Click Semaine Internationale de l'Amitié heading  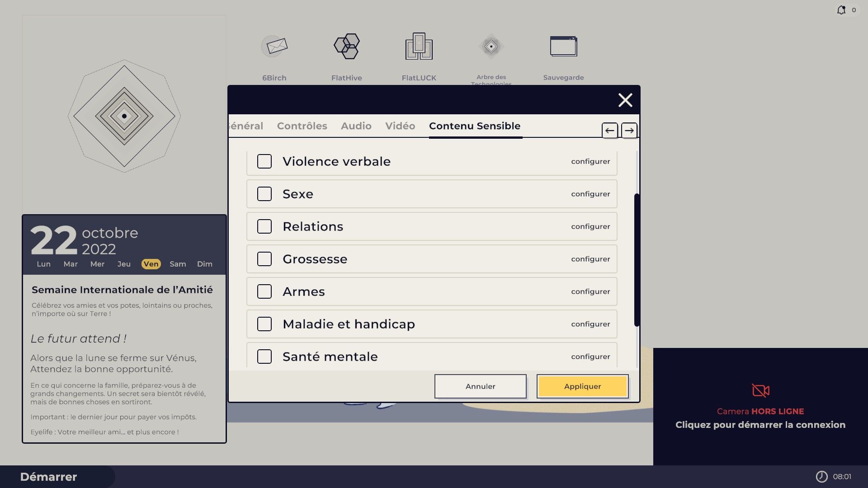[122, 290]
